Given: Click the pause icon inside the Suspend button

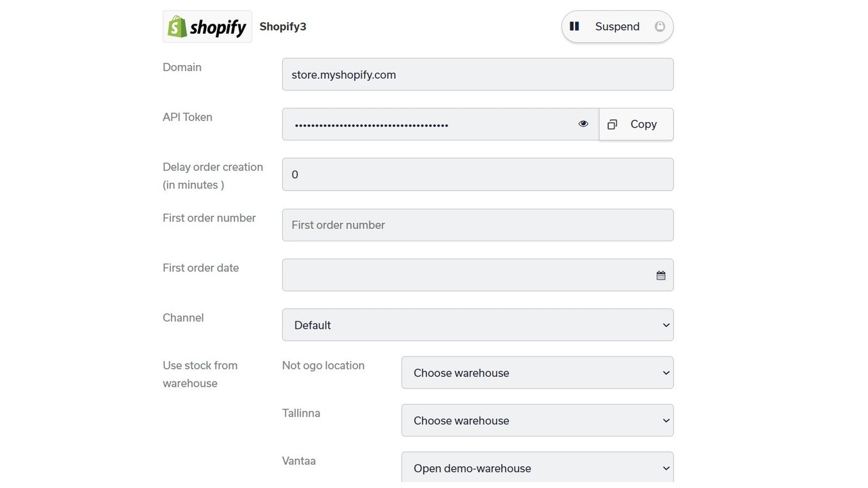Looking at the screenshot, I should pos(574,26).
